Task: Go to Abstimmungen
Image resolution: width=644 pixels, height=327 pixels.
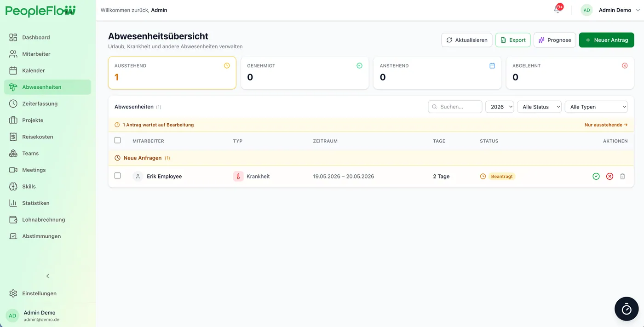Action: pos(48,236)
